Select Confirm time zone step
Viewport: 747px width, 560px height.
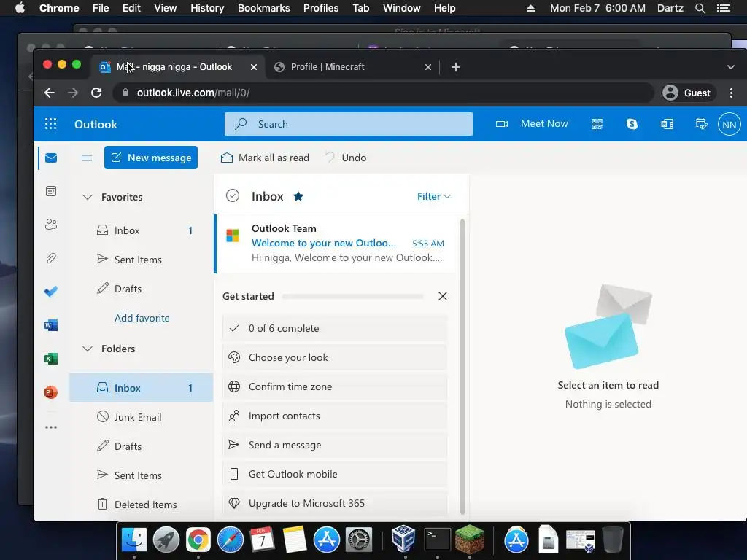click(x=335, y=386)
